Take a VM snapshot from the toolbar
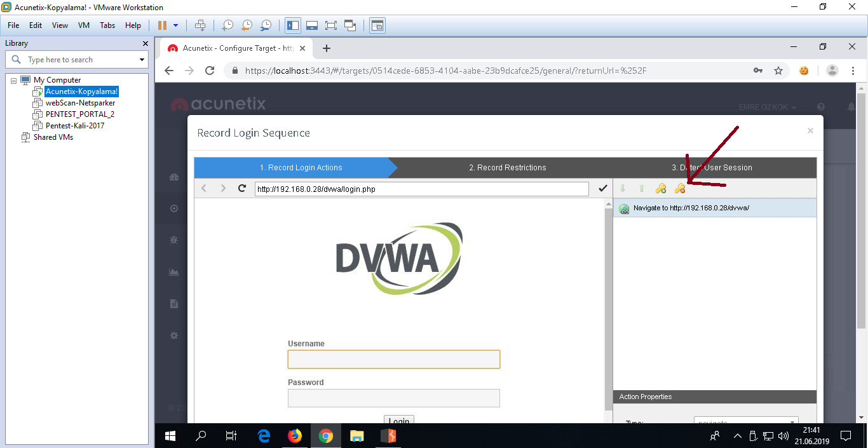 [x=227, y=25]
